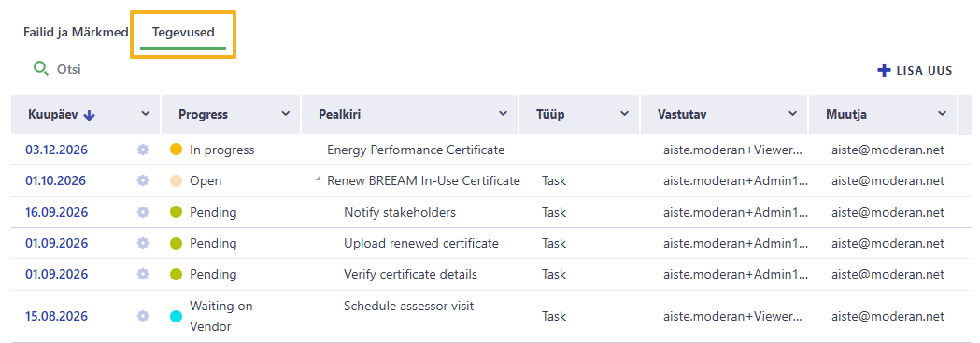Click the Energy Performance Certificate title
This screenshot has height=343, width=980.
pyautogui.click(x=416, y=150)
